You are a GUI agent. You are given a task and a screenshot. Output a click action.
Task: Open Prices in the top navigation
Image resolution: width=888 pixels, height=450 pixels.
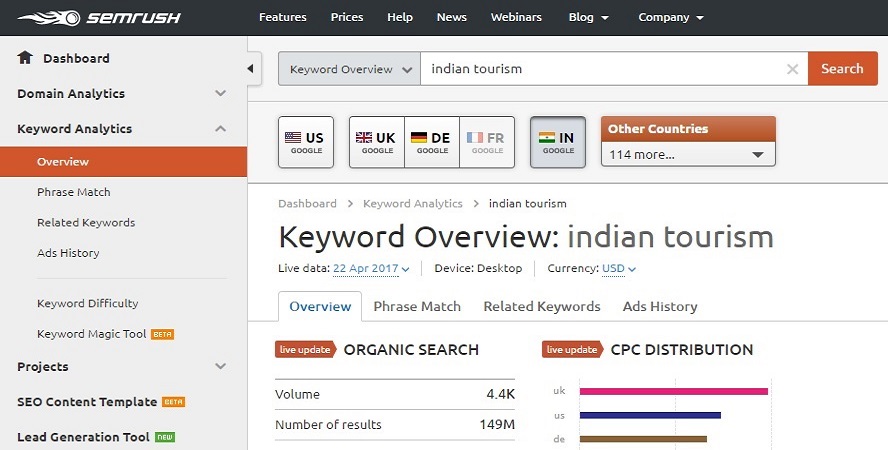(347, 18)
